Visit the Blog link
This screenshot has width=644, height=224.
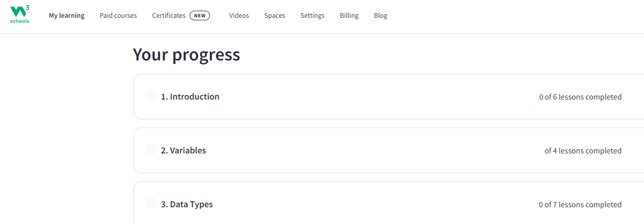pyautogui.click(x=380, y=16)
